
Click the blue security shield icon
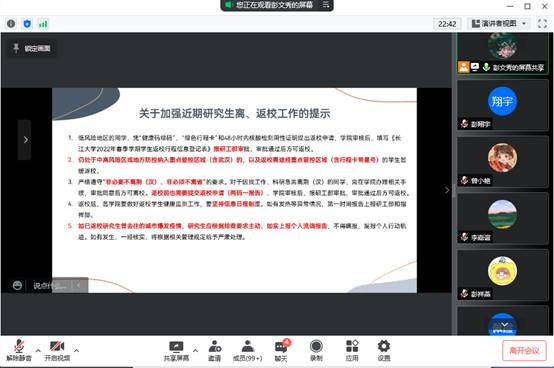(27, 24)
